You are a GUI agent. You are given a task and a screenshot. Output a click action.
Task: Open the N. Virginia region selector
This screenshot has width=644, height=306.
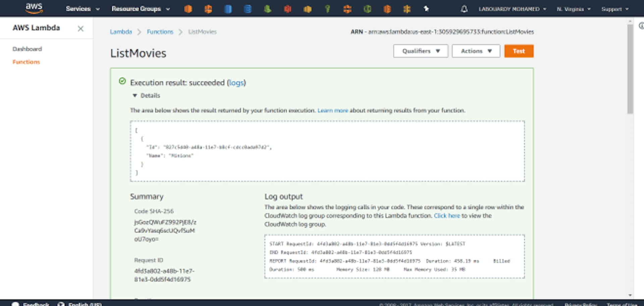[574, 9]
